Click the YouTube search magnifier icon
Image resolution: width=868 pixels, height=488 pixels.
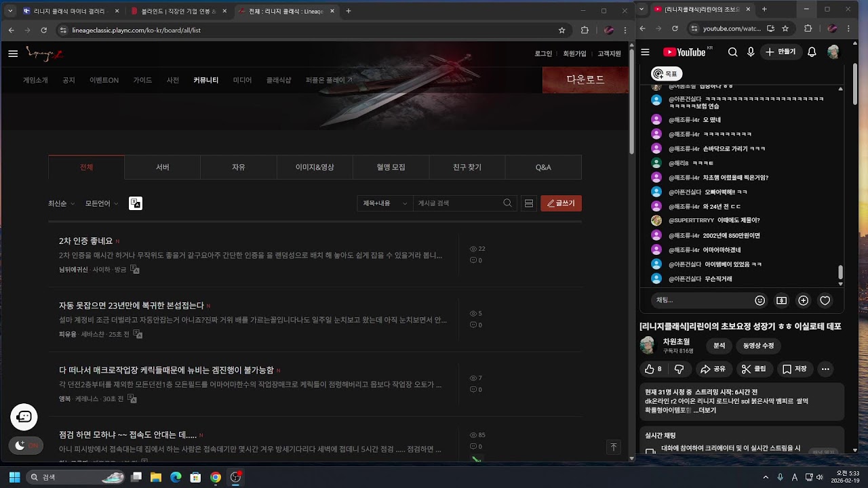tap(733, 52)
